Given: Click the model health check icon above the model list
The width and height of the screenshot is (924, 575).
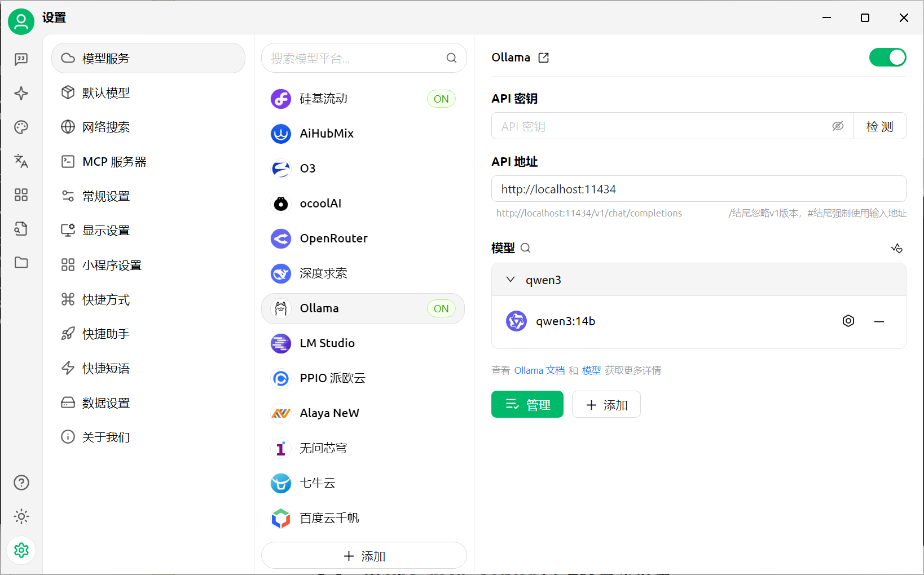Looking at the screenshot, I should pos(897,248).
